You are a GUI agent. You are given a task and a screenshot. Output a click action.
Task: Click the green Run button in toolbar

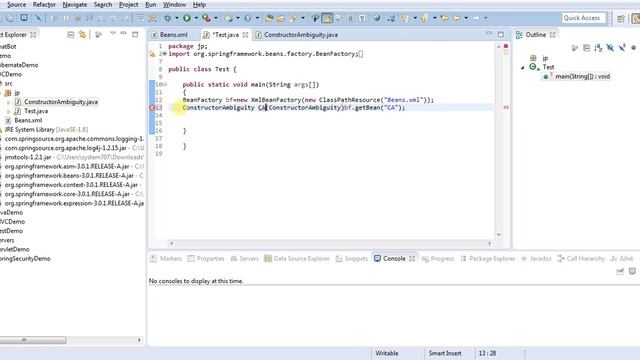[x=187, y=18]
